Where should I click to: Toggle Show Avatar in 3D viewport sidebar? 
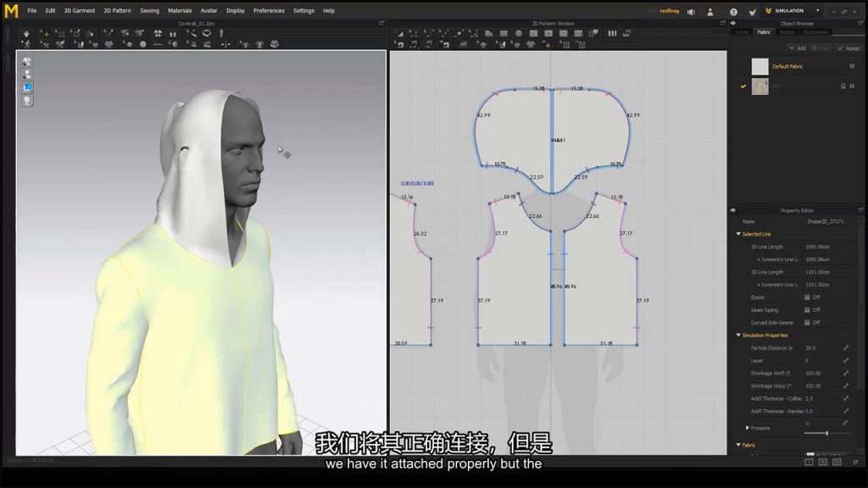[27, 75]
